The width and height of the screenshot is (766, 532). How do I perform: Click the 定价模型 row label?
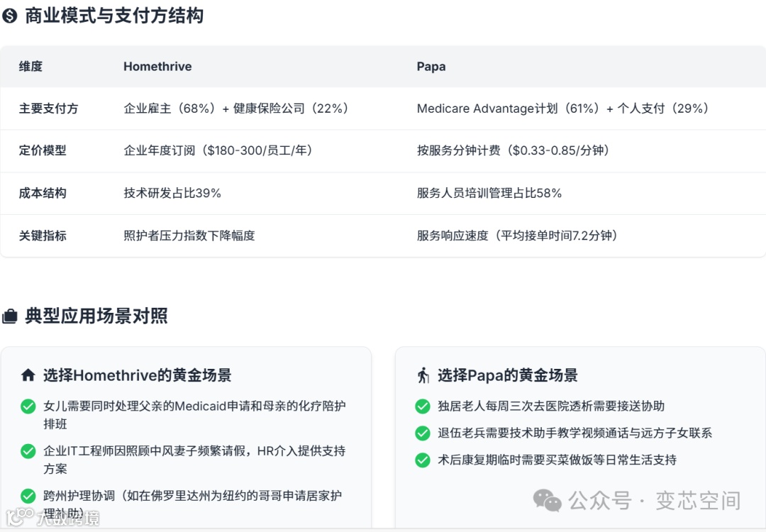[x=43, y=150]
